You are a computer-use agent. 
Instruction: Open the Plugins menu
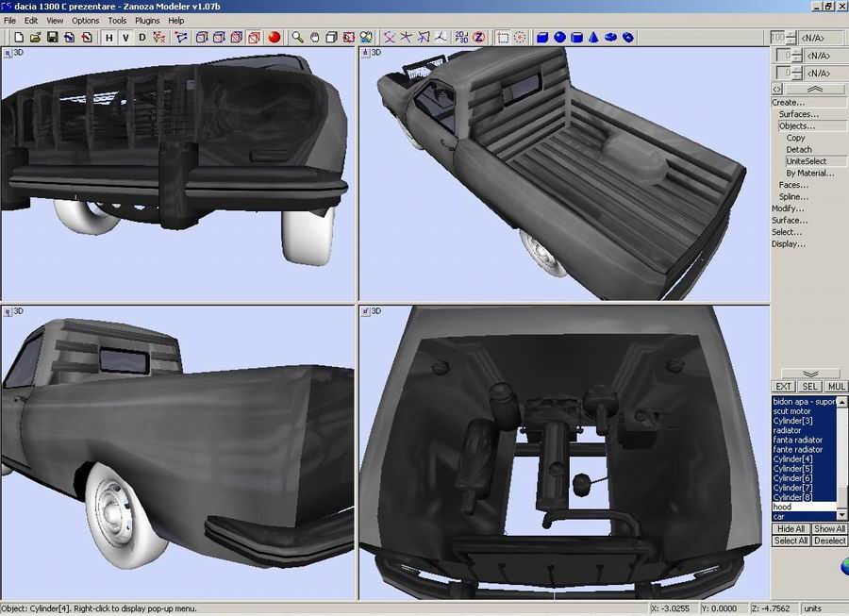tap(147, 21)
